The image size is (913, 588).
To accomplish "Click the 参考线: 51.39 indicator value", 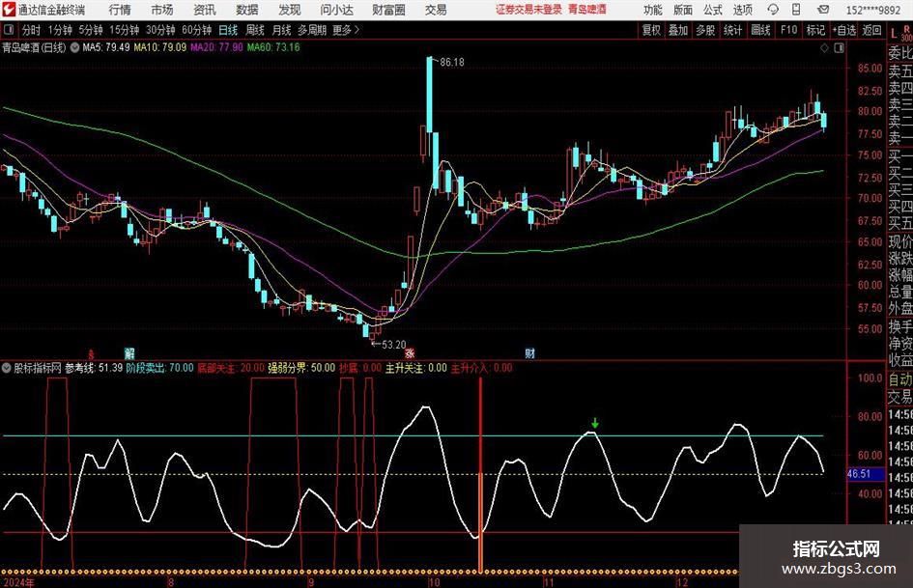I will [94, 368].
